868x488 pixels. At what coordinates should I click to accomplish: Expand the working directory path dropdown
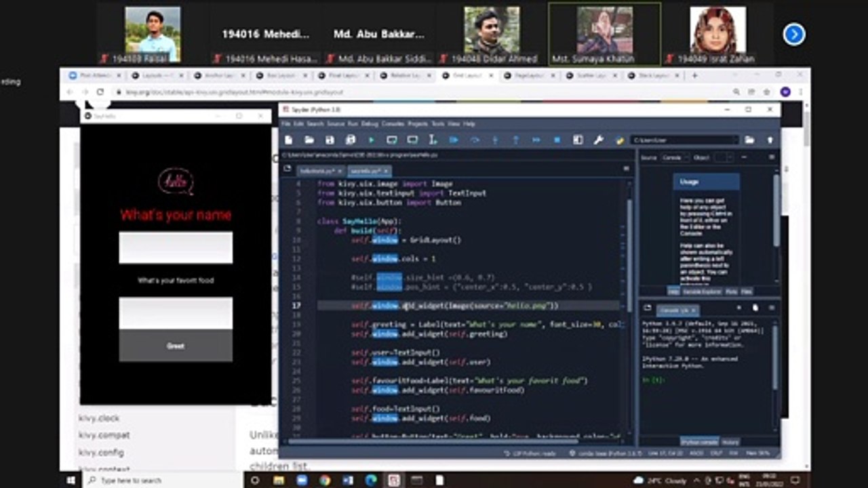coord(735,140)
